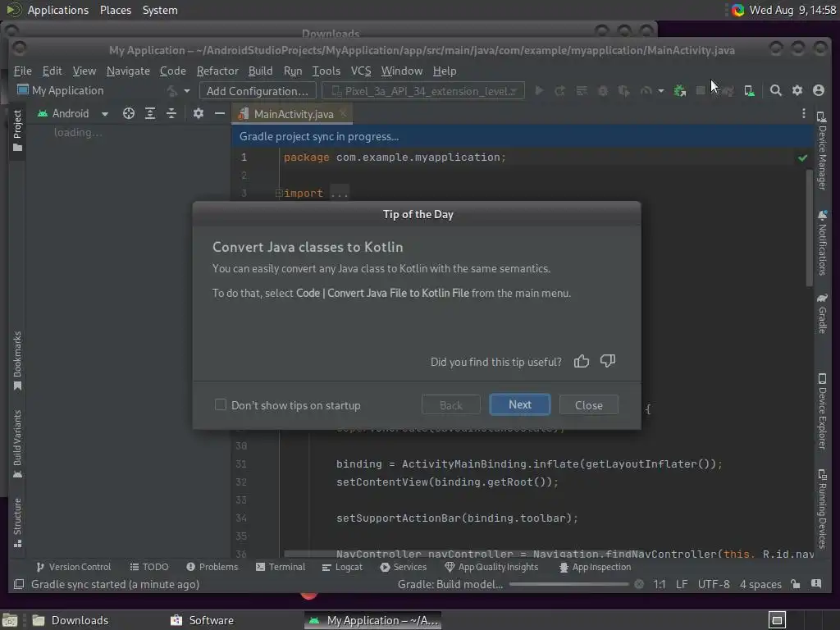Screen dimensions: 840x630
Task: Click the Make Project hammer icon
Action: tap(172, 91)
